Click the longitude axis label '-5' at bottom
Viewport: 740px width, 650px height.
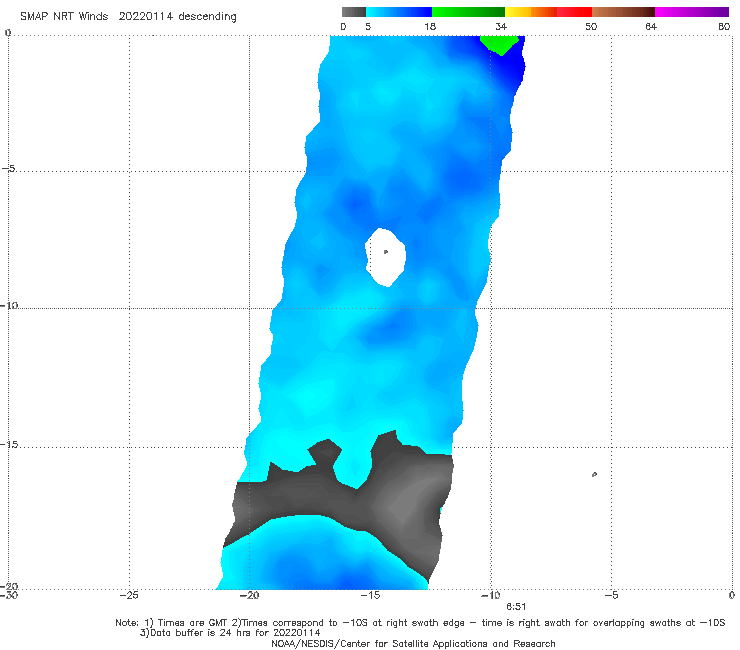611,595
